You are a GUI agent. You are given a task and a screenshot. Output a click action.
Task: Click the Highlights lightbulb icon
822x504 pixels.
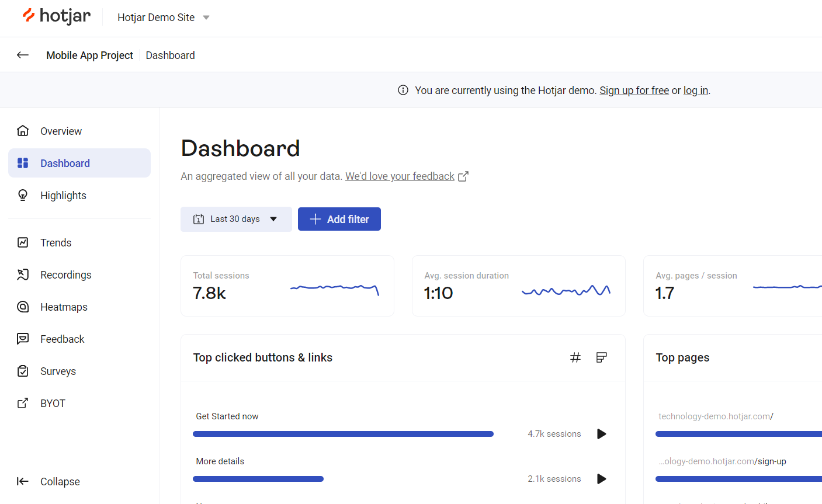click(x=23, y=195)
